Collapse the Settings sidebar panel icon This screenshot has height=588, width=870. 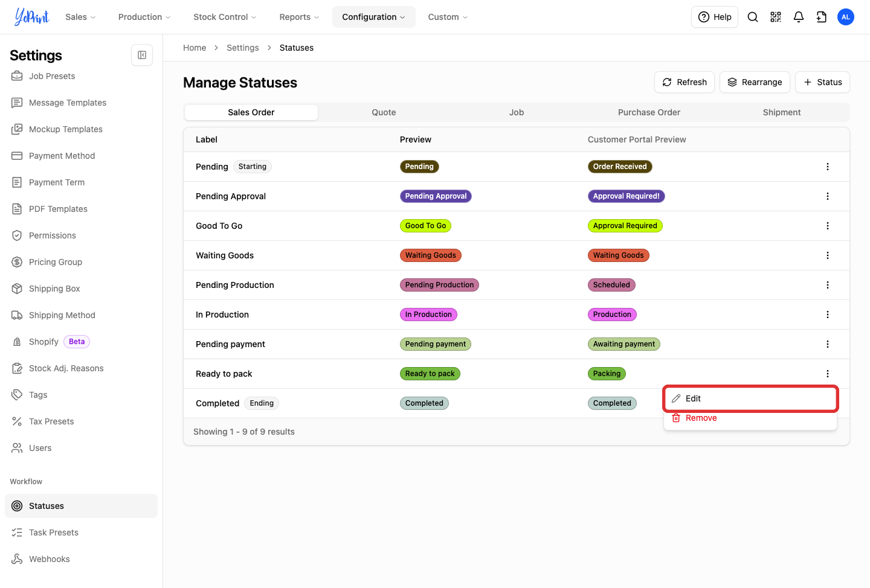[142, 55]
